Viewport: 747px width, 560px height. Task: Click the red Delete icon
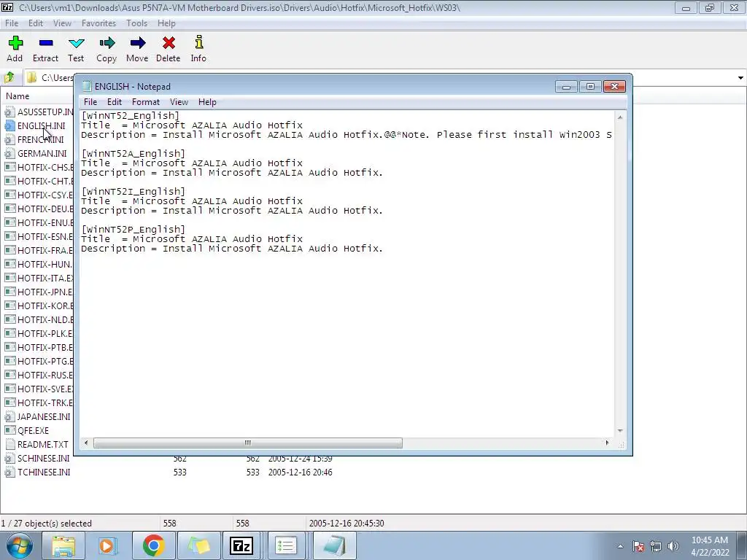169,44
